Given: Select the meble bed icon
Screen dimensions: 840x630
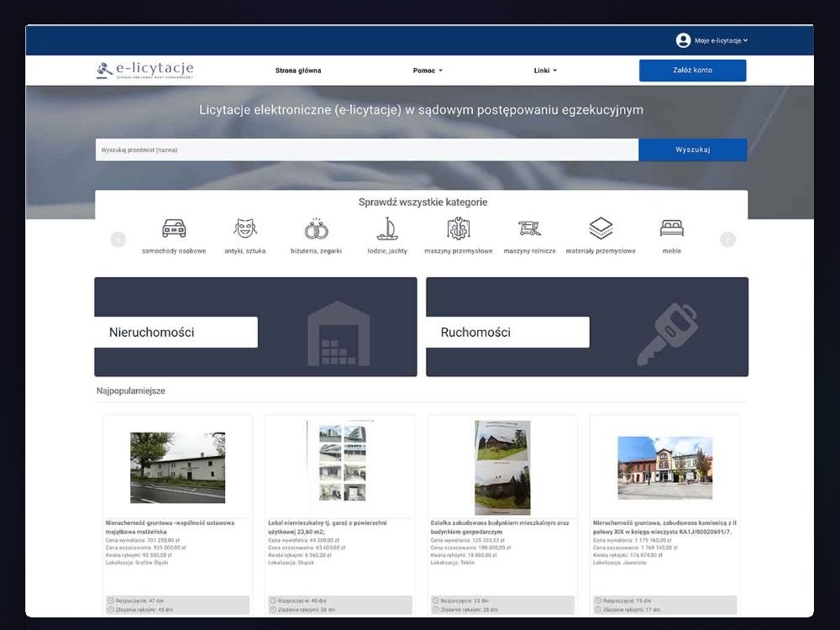Looking at the screenshot, I should pyautogui.click(x=672, y=228).
